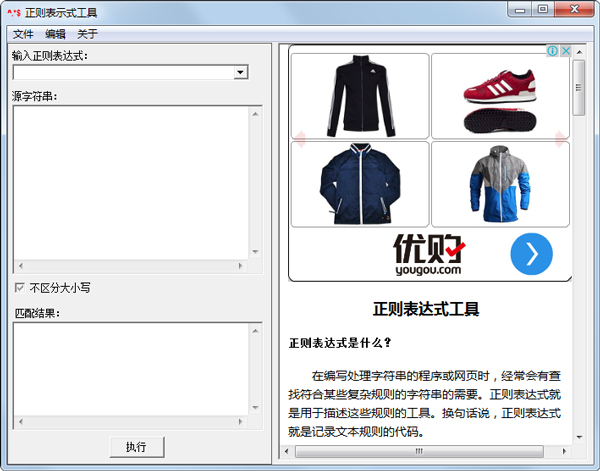Open the 文件 menu
This screenshot has width=600, height=471.
click(x=23, y=34)
